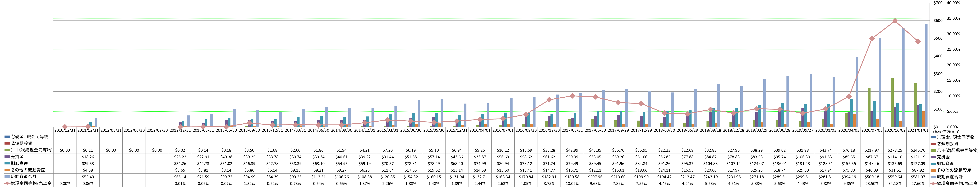Viewport: 980px width, 187px height.
Task: Click the 15.00% axis label
Action: pyautogui.click(x=953, y=80)
